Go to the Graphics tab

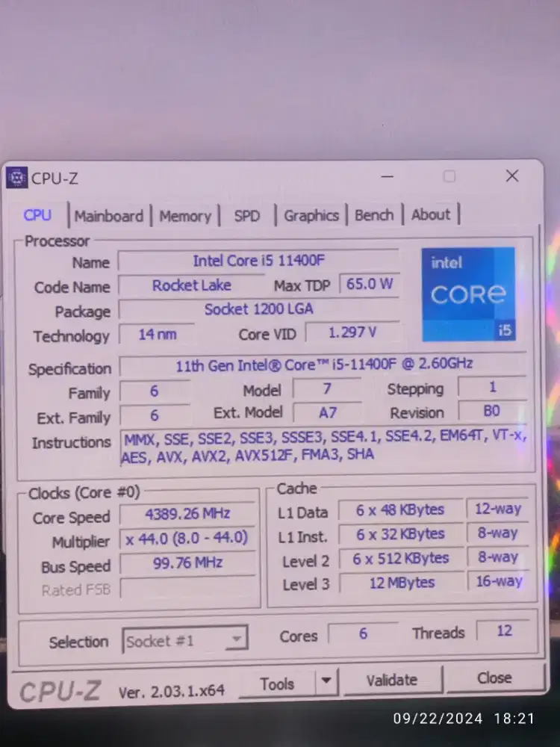tap(311, 215)
